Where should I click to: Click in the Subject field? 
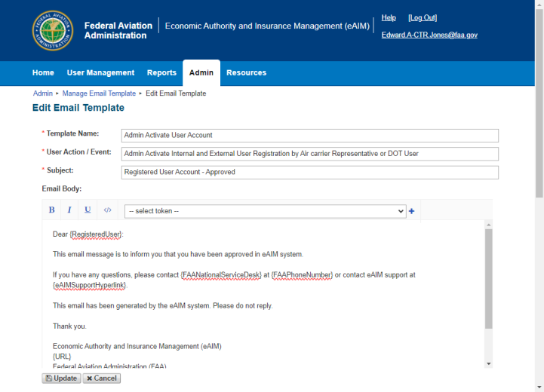click(310, 173)
